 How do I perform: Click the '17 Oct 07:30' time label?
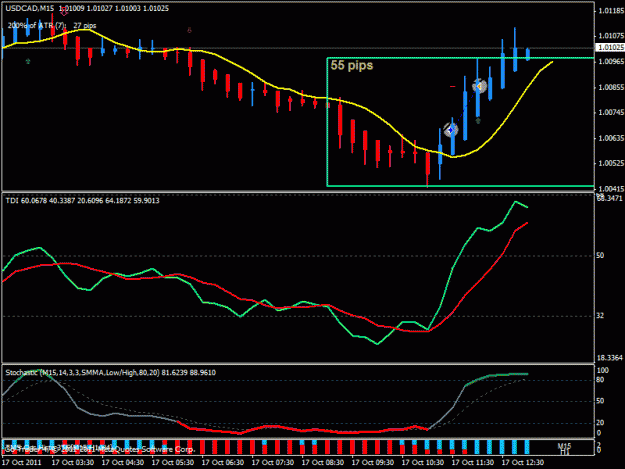click(273, 462)
